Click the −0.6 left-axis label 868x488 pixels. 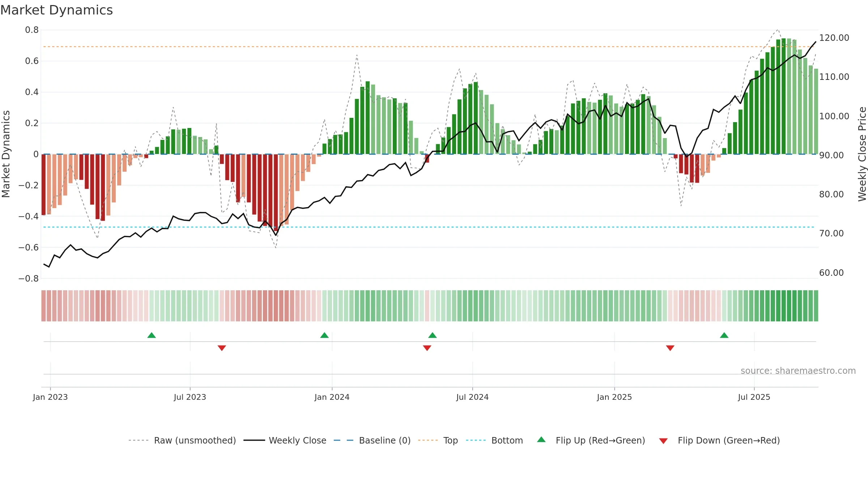click(29, 248)
